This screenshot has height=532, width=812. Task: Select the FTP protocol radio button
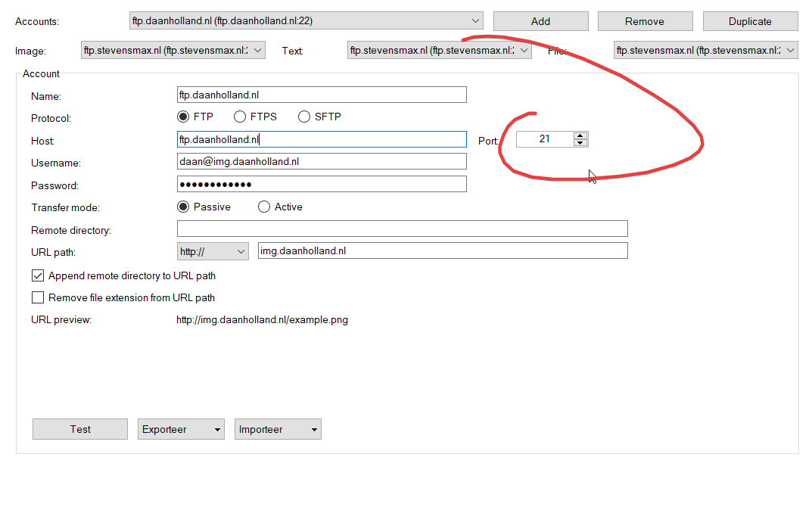point(182,117)
